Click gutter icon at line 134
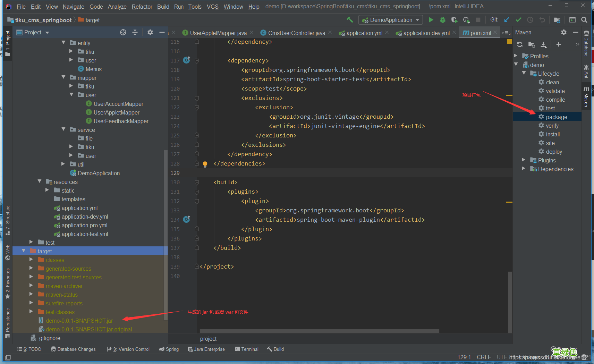Image resolution: width=594 pixels, height=364 pixels. pos(187,219)
